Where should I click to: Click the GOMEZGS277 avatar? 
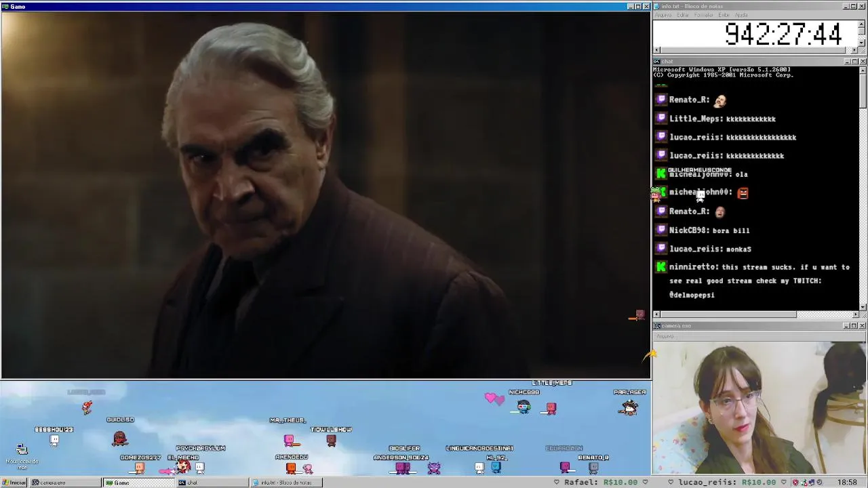point(140,468)
